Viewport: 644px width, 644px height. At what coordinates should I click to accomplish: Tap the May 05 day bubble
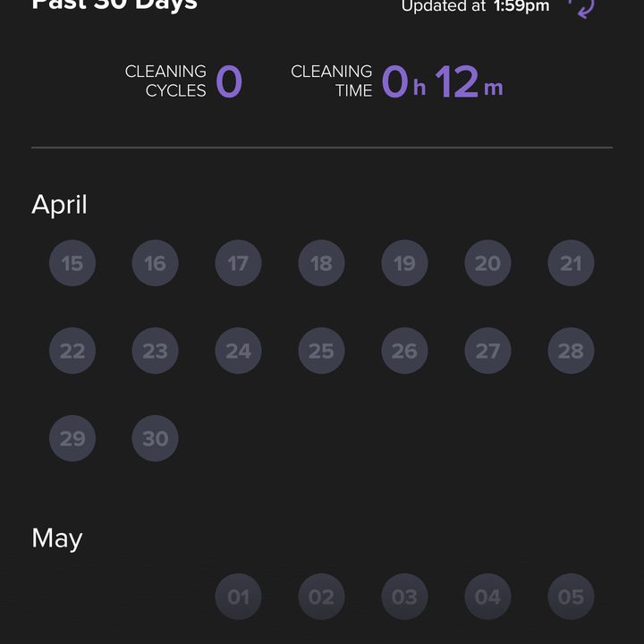pyautogui.click(x=571, y=597)
